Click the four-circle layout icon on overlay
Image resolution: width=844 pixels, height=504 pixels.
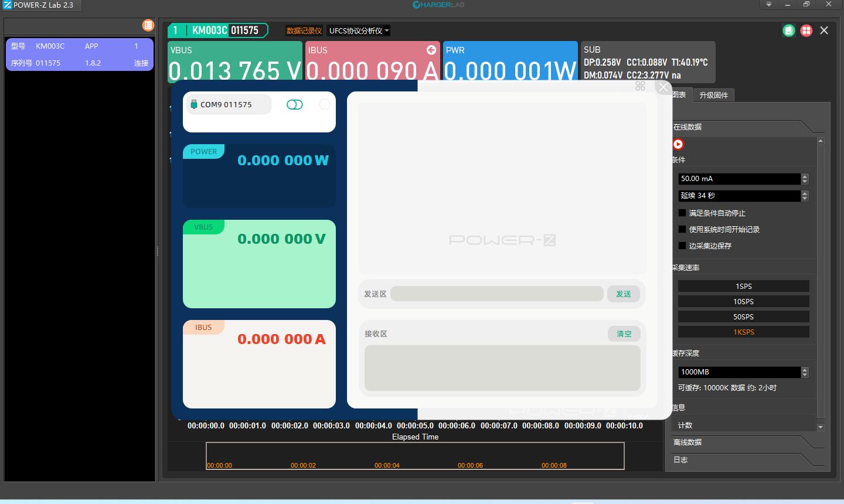(x=640, y=86)
